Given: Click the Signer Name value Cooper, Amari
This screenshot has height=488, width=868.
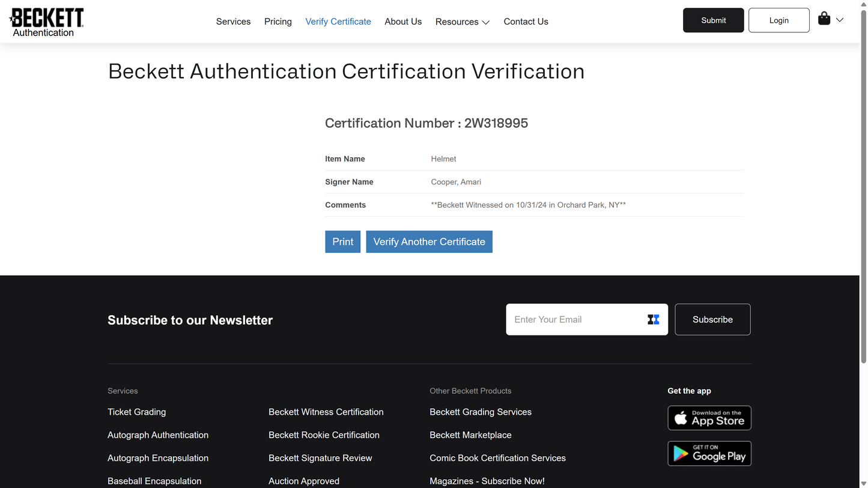Looking at the screenshot, I should (x=456, y=182).
